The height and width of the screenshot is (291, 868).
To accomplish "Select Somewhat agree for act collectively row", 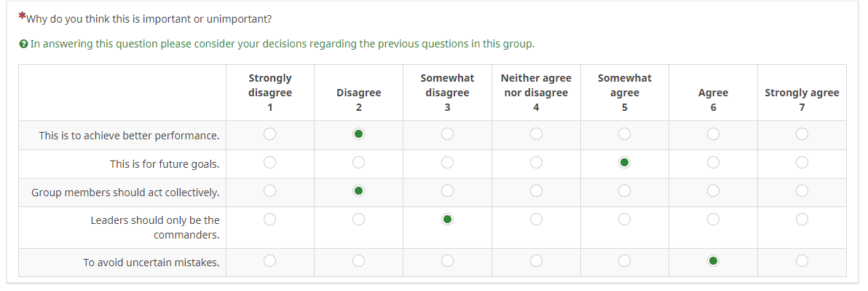I will tap(625, 191).
